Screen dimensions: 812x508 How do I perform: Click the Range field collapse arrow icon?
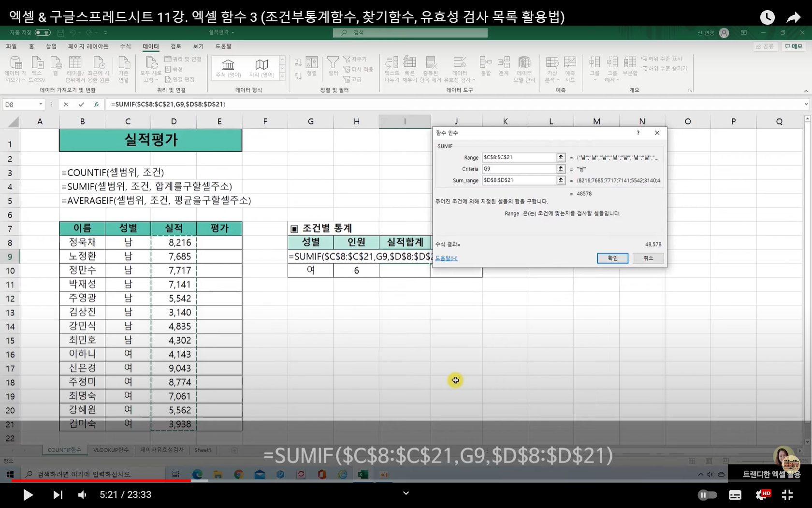pyautogui.click(x=561, y=157)
